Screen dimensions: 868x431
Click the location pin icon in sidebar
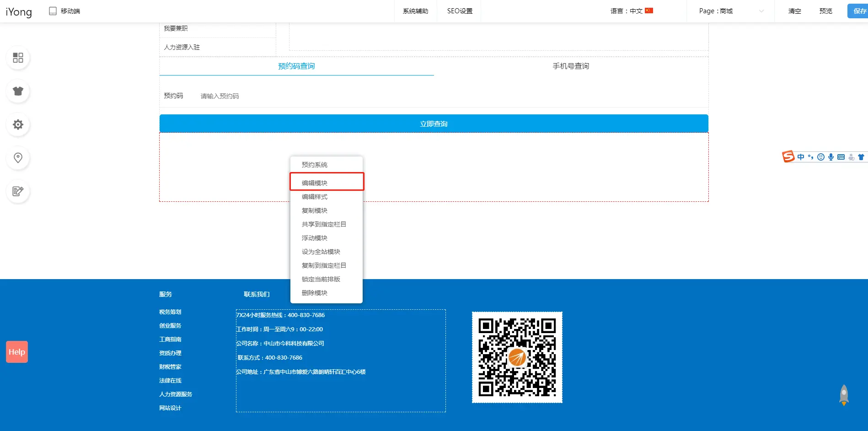pos(18,158)
